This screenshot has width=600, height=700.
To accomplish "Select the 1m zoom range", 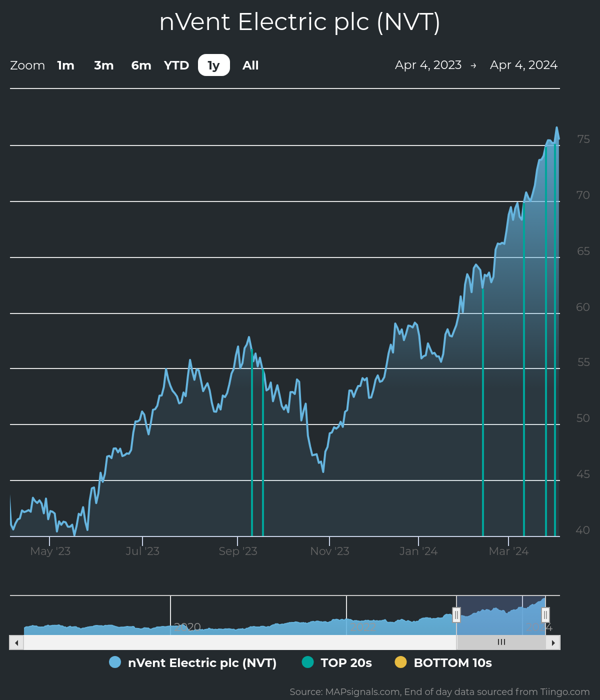I will click(x=65, y=65).
